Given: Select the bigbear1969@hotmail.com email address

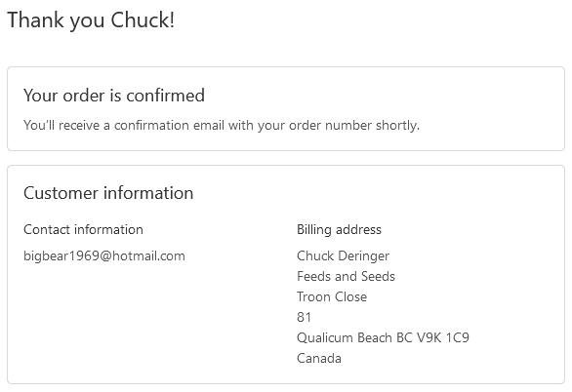Looking at the screenshot, I should (104, 256).
